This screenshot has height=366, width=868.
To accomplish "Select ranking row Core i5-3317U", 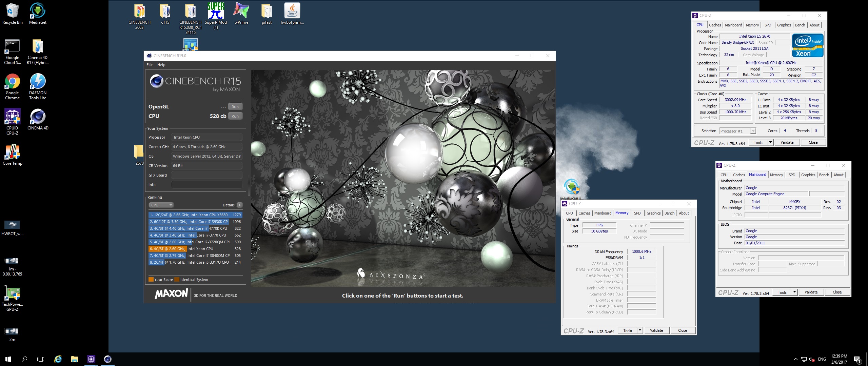I will [x=195, y=262].
